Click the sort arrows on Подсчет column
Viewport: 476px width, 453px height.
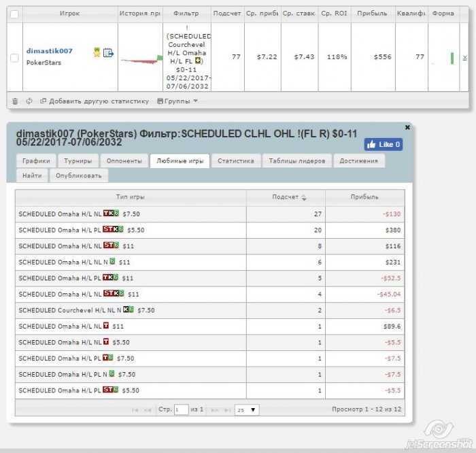point(304,198)
